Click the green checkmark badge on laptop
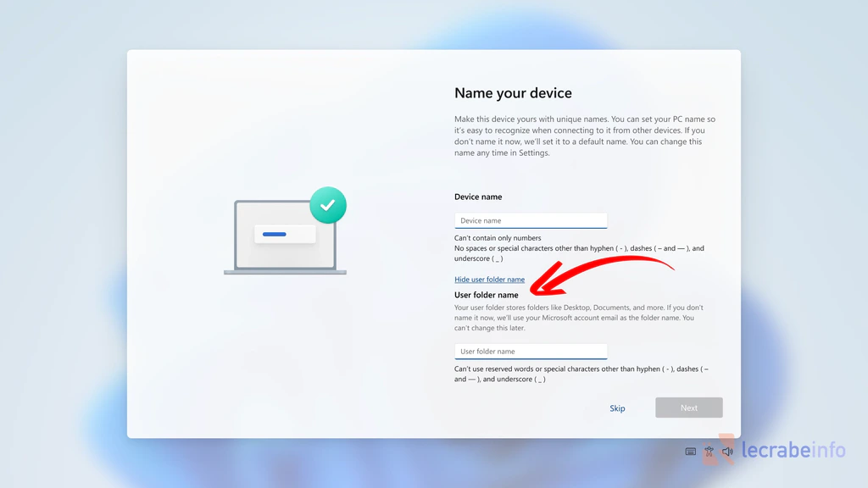This screenshot has height=488, width=868. tap(329, 204)
